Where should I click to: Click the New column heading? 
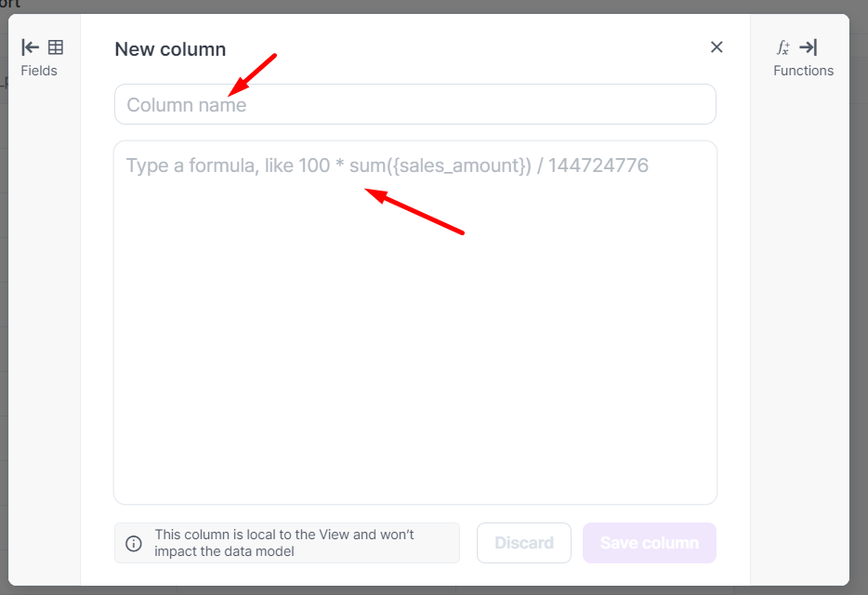tap(170, 49)
